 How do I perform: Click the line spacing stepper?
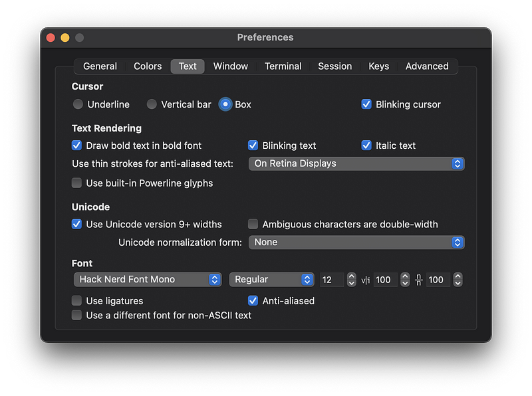(458, 280)
